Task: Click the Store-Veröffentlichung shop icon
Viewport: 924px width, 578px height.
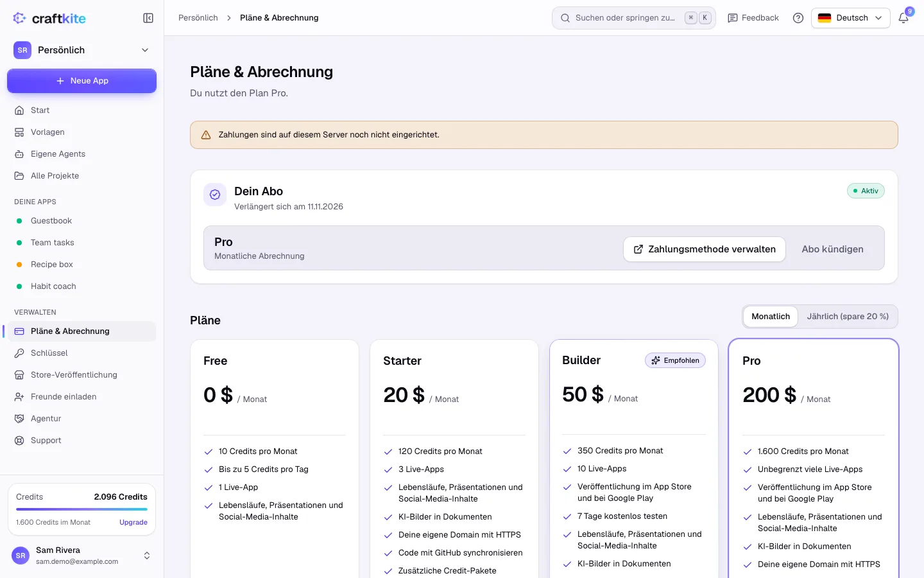Action: click(x=19, y=375)
